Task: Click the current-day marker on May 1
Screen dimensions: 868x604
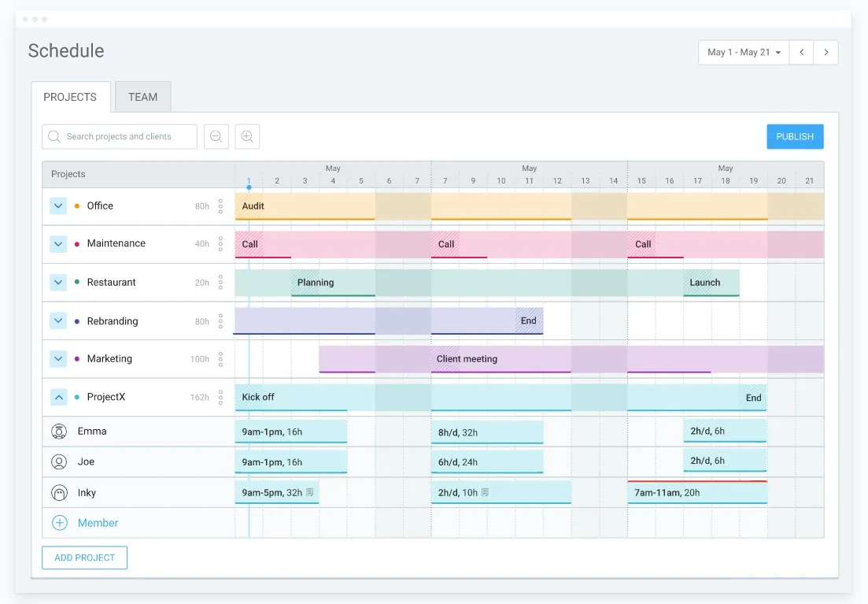Action: 249,187
